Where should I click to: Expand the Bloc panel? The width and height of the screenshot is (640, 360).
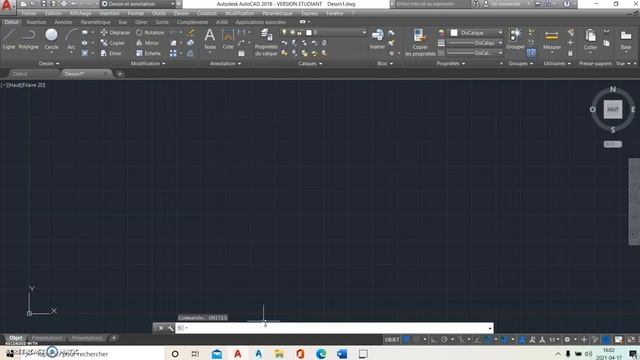coord(385,63)
